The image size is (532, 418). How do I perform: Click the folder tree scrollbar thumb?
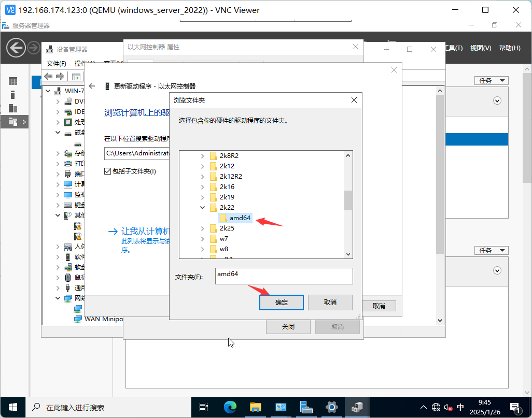pyautogui.click(x=348, y=200)
